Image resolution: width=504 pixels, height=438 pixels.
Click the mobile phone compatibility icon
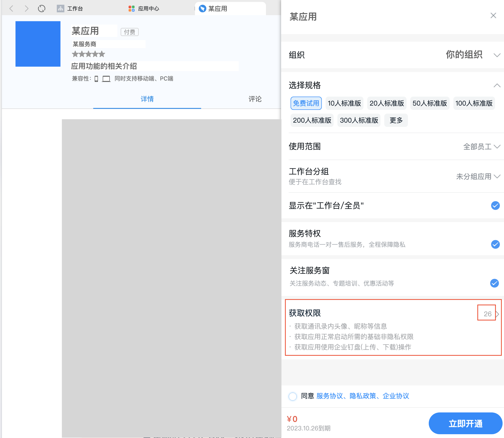point(96,79)
